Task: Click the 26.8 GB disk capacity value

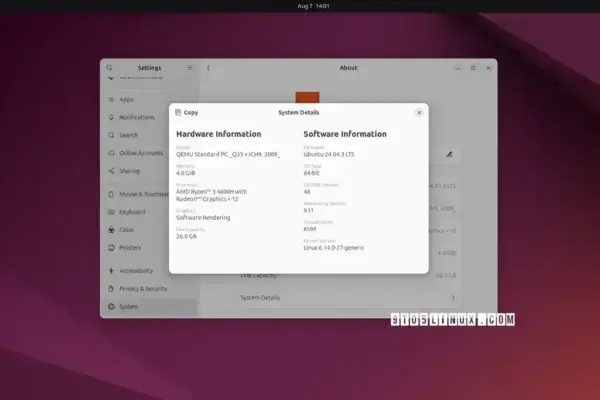Action: click(186, 236)
